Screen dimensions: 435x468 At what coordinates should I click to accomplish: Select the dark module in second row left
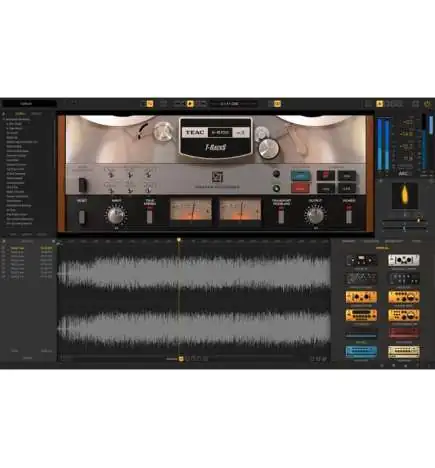[x=361, y=278]
